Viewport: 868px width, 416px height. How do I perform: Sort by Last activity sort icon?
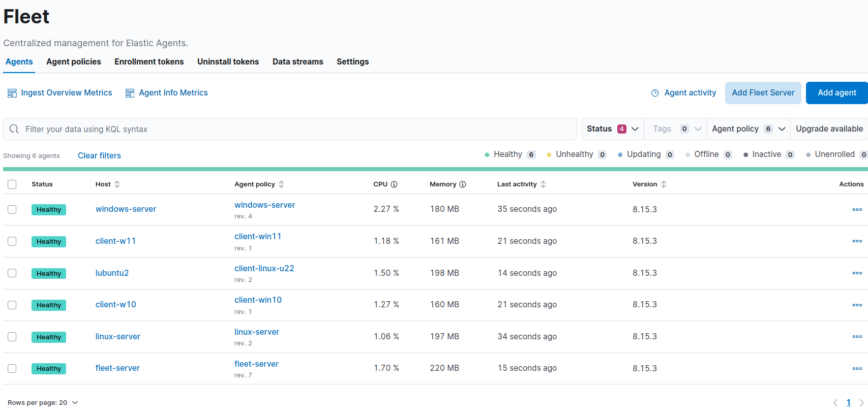[543, 184]
